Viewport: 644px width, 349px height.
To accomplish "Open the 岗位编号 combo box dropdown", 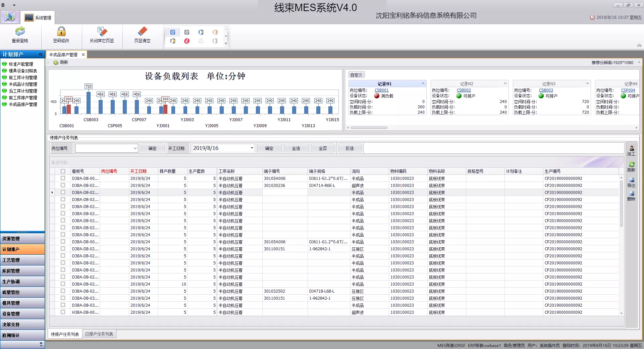I will (x=135, y=148).
